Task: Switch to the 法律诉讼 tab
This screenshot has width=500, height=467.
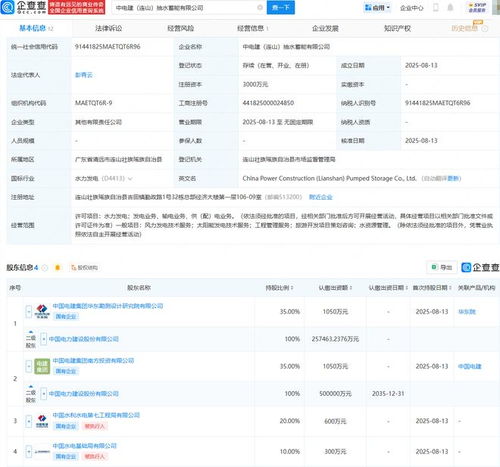Action: click(109, 28)
